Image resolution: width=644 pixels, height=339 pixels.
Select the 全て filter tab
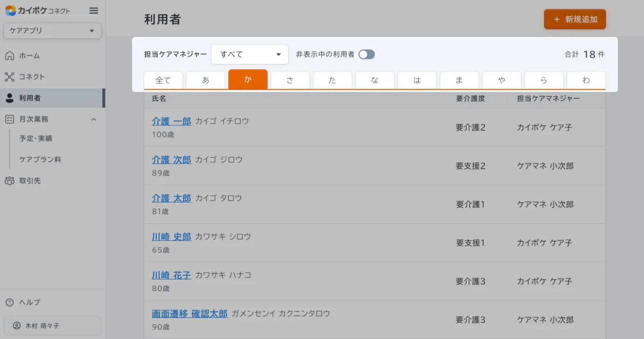click(163, 80)
